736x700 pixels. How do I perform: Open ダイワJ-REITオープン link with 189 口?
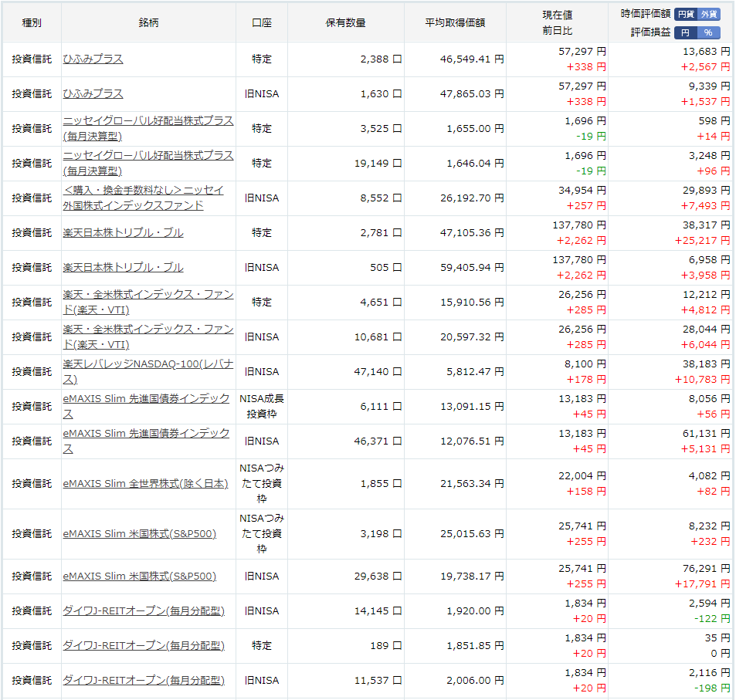144,645
